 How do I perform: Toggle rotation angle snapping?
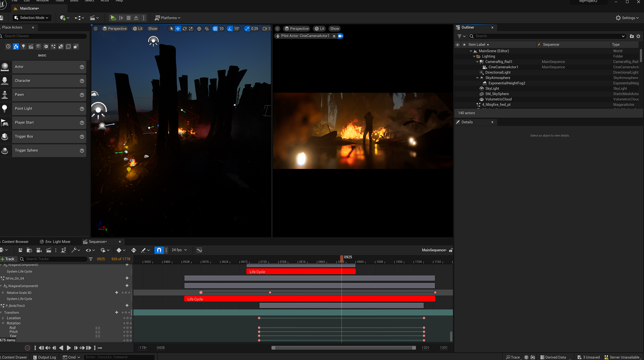[230, 29]
